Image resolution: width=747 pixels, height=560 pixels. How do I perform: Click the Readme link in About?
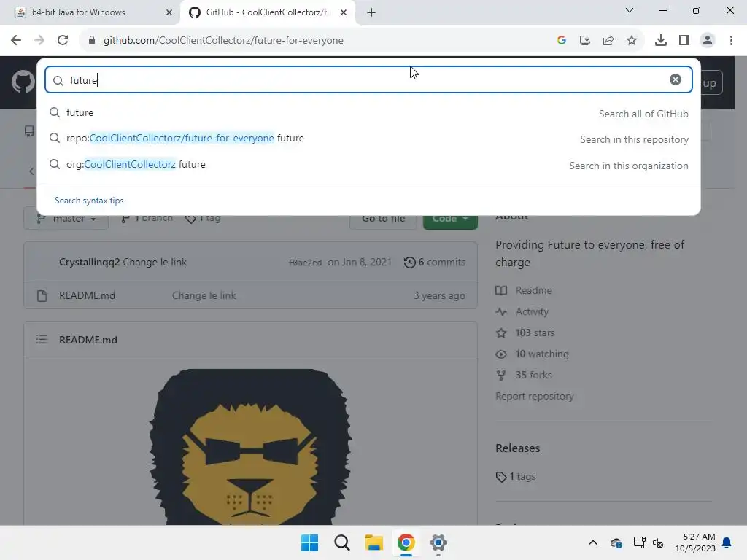click(x=533, y=290)
